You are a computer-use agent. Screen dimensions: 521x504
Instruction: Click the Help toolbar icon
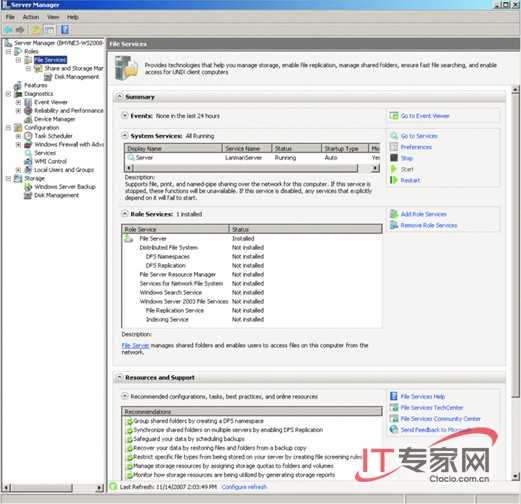(65, 30)
